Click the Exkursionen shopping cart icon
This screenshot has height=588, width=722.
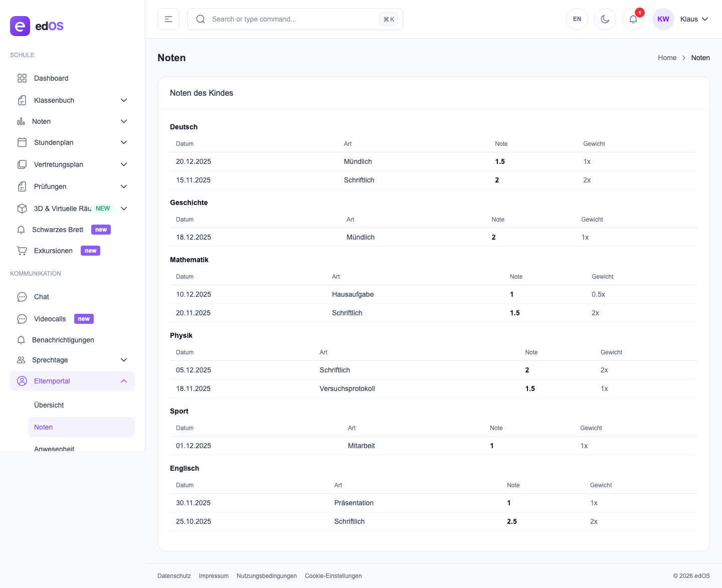point(22,251)
